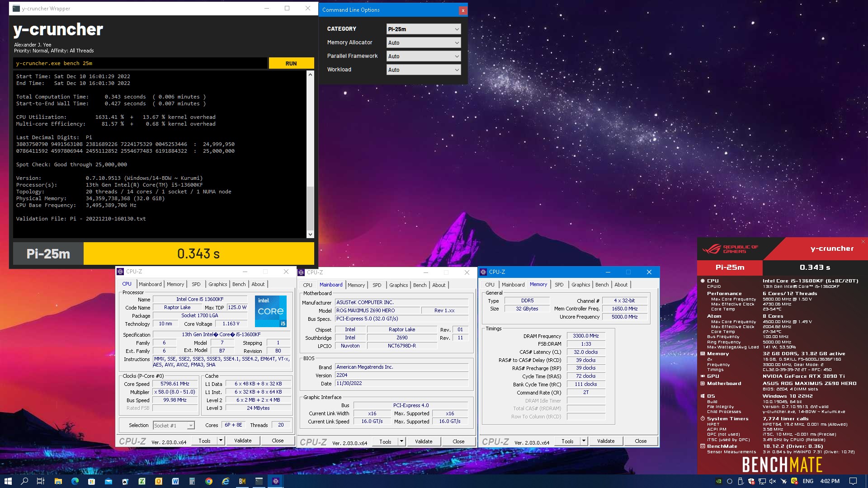Open Excel from the taskbar

point(142,481)
